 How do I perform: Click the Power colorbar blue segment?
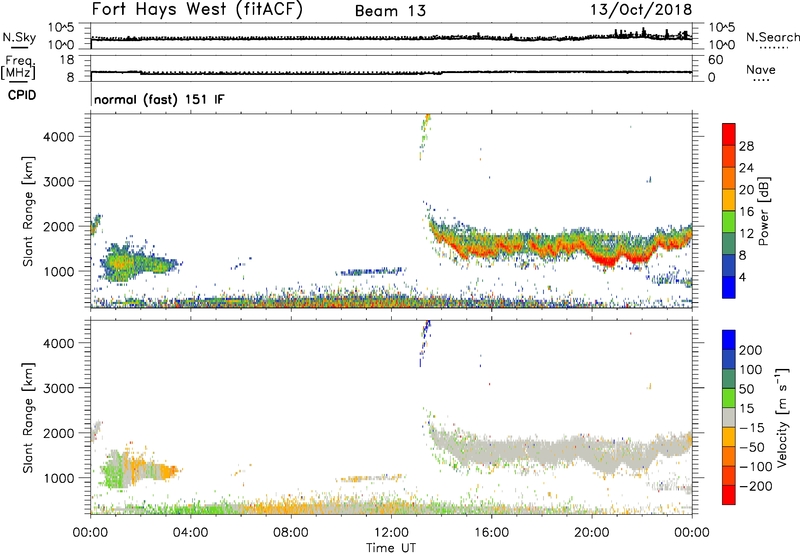click(x=729, y=287)
